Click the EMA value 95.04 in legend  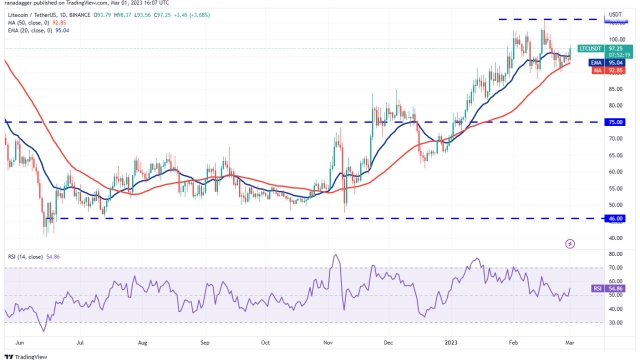(x=62, y=31)
